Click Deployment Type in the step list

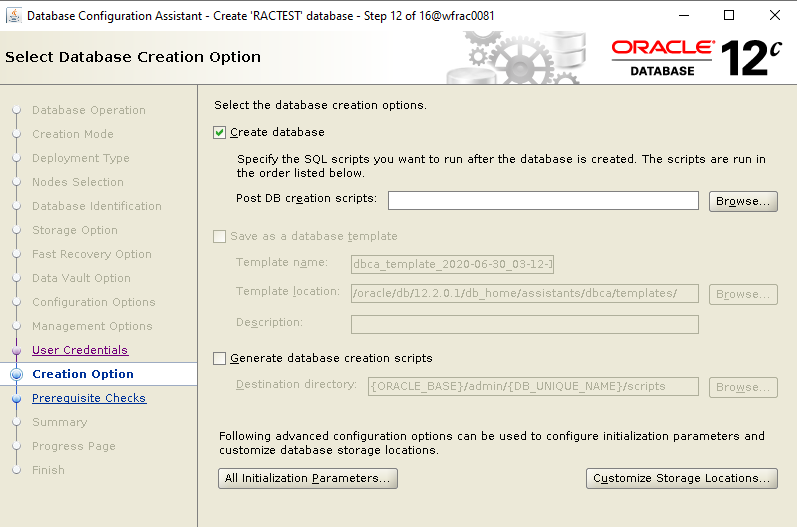pos(81,158)
